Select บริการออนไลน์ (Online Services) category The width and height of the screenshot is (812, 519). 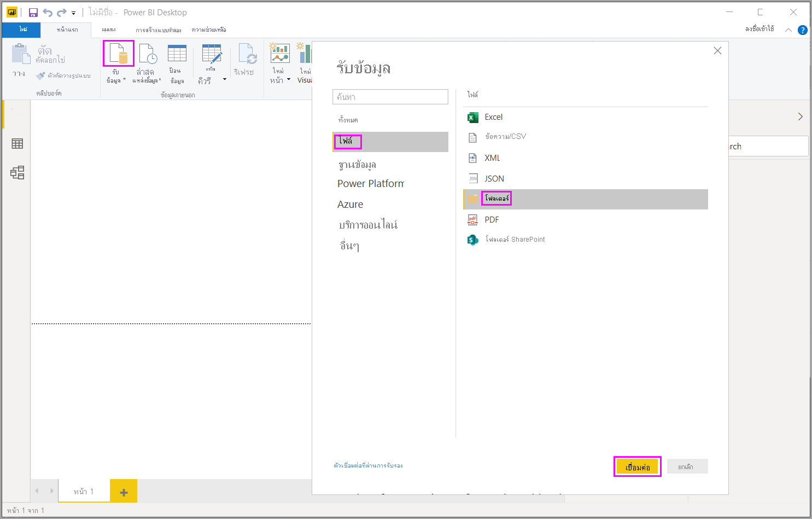368,225
